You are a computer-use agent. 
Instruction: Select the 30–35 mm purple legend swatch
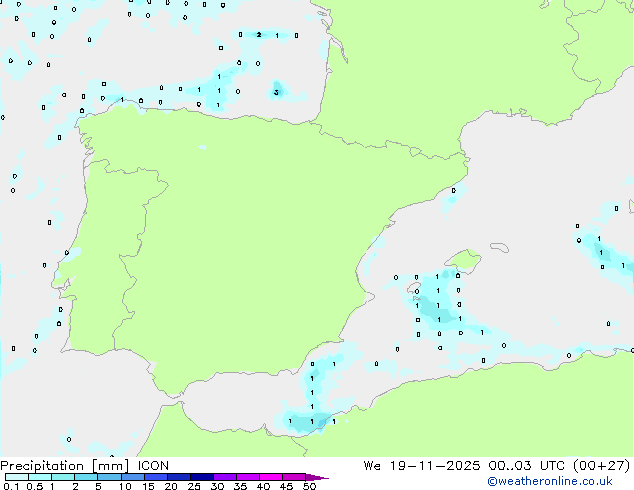224,477
